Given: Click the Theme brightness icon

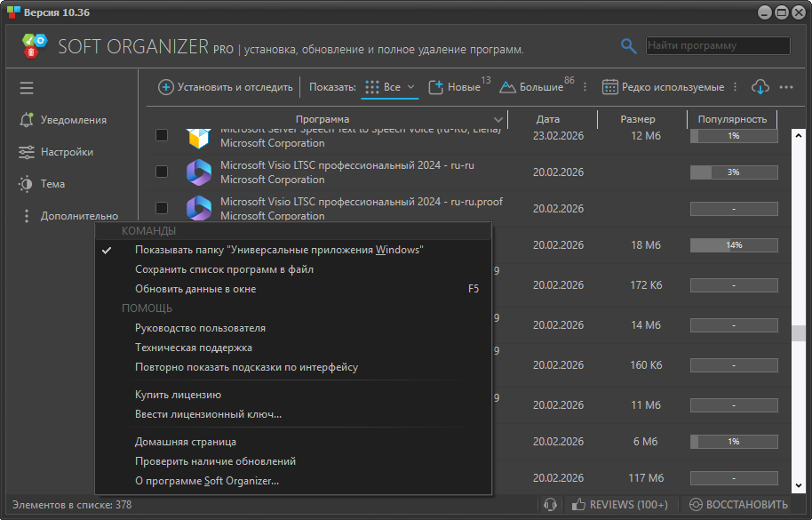Looking at the screenshot, I should click(26, 184).
